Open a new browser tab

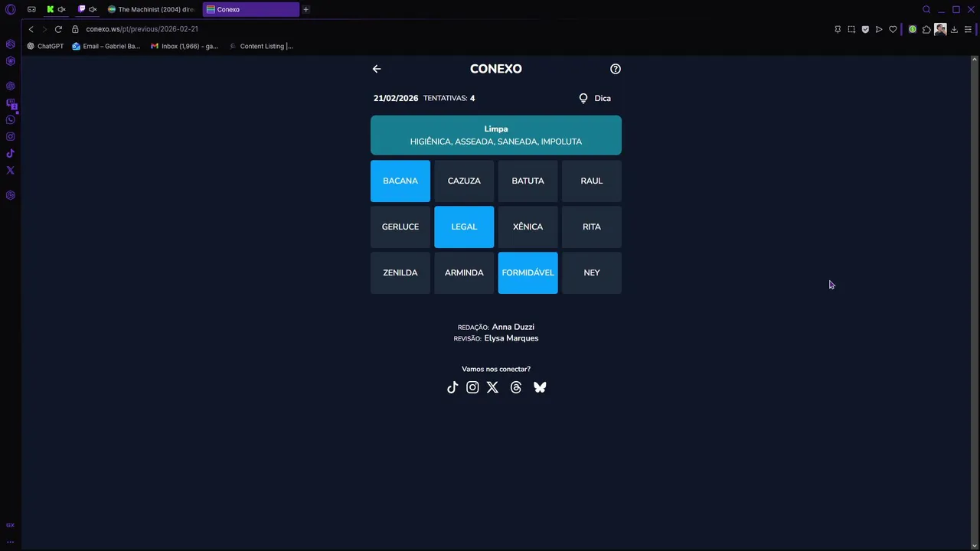click(305, 9)
